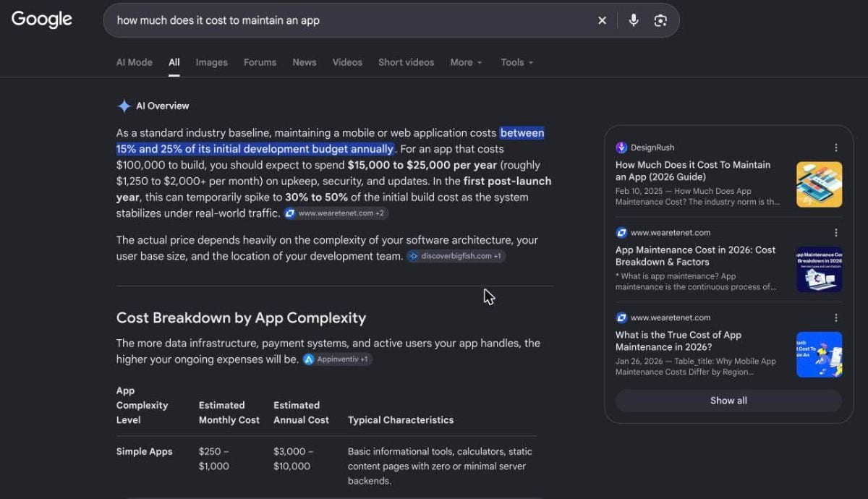868x499 pixels.
Task: Click the App Maintenance Cost Breakdown thumbnail
Action: pyautogui.click(x=819, y=270)
